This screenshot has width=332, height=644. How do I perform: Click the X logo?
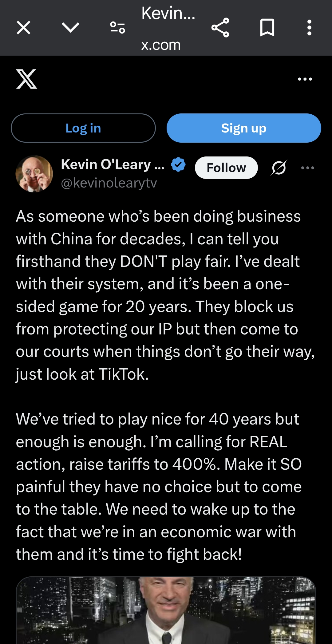[x=27, y=79]
